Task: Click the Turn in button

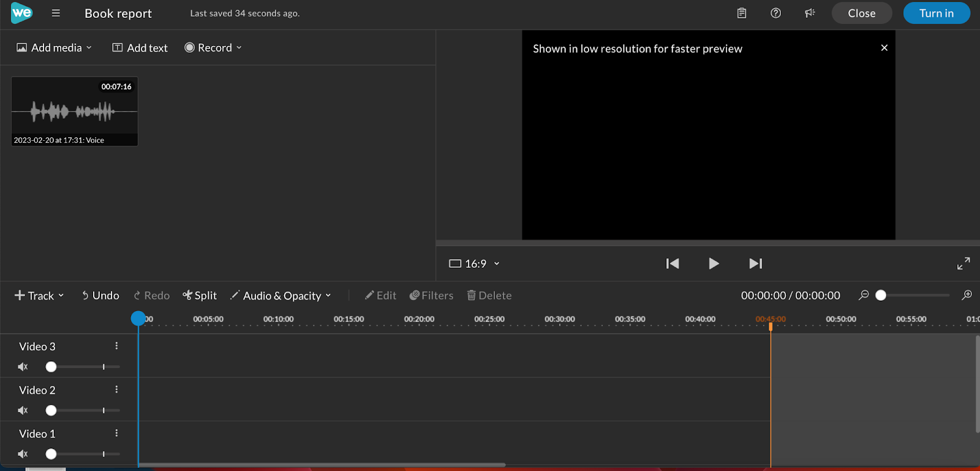Action: pyautogui.click(x=937, y=13)
